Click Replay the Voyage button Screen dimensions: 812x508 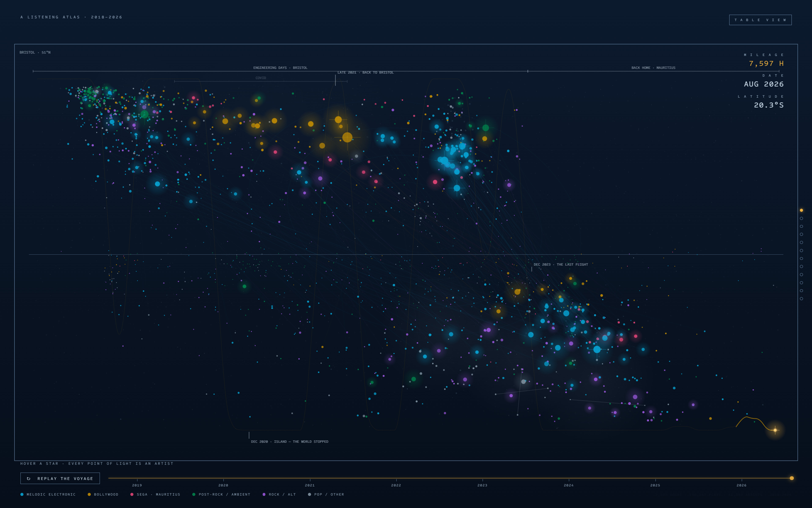click(60, 478)
